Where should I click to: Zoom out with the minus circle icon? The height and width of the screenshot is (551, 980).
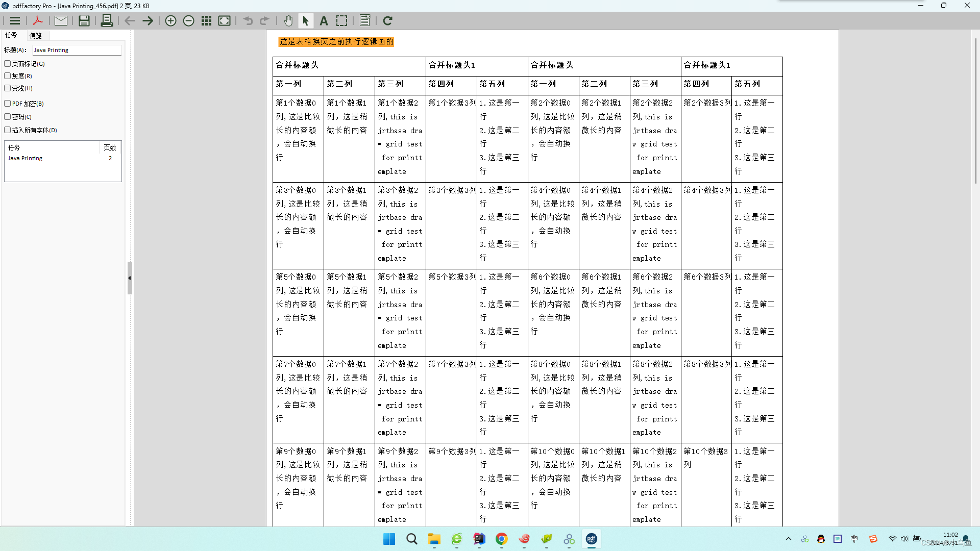[188, 21]
